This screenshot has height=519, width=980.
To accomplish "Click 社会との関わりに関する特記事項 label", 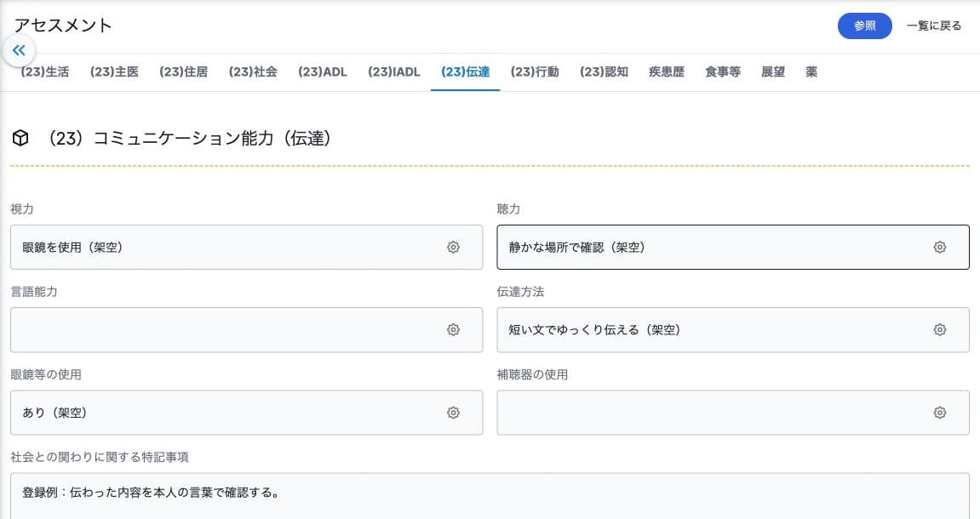I will pyautogui.click(x=100, y=457).
